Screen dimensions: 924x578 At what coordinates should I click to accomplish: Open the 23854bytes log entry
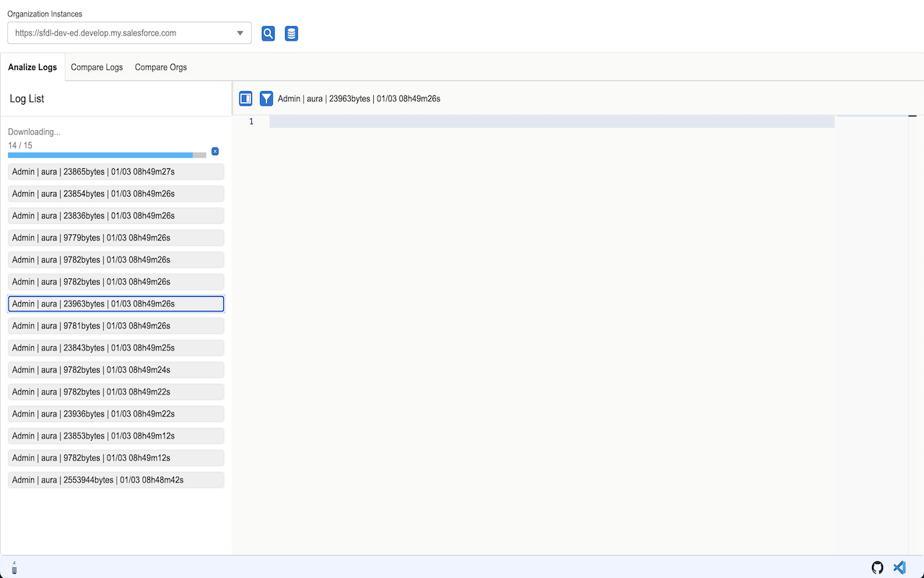click(116, 194)
